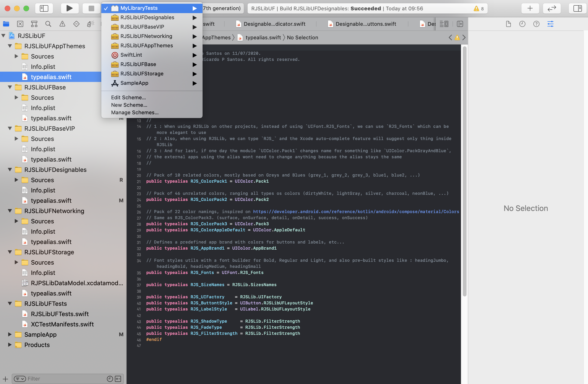Open the Source Control navigator icon
The width and height of the screenshot is (588, 384).
(20, 24)
